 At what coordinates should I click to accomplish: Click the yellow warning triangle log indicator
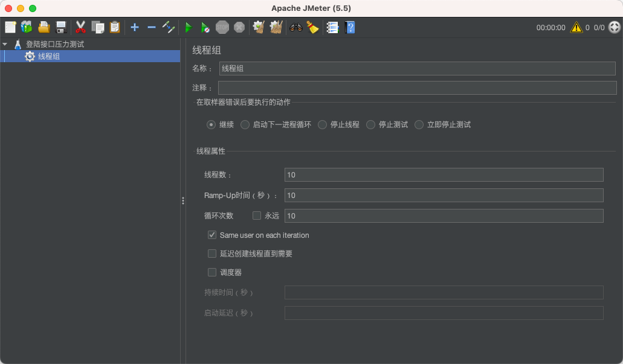tap(576, 27)
